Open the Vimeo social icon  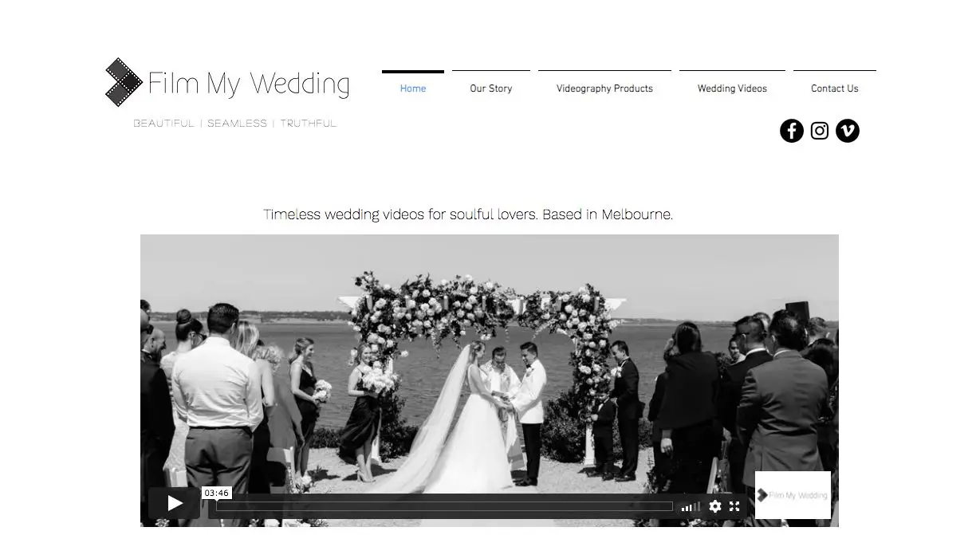[848, 131]
